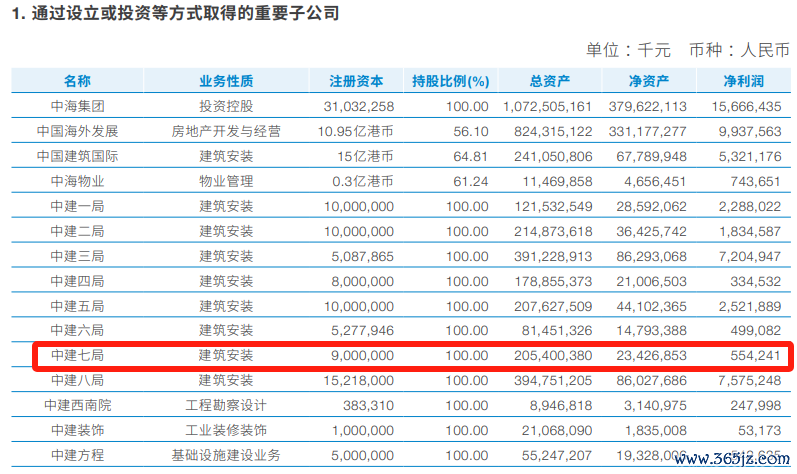Viewport: 797px width, 474px height.
Task: Click the 名称 column header
Action: coord(77,81)
